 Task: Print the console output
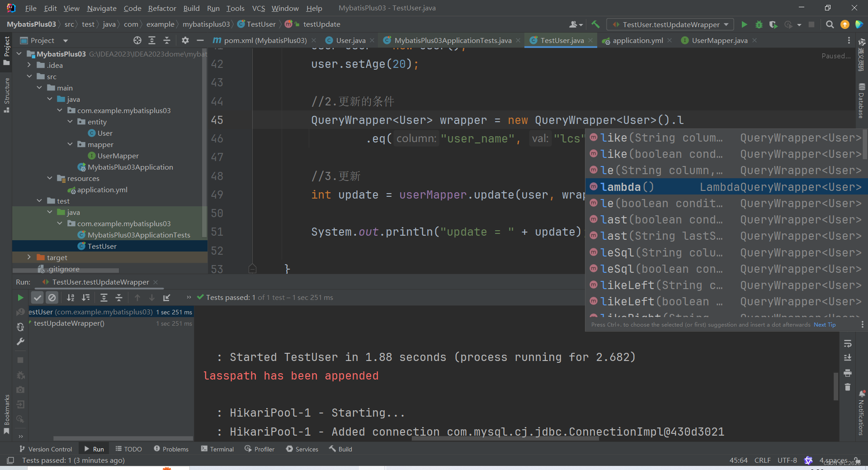click(x=848, y=373)
